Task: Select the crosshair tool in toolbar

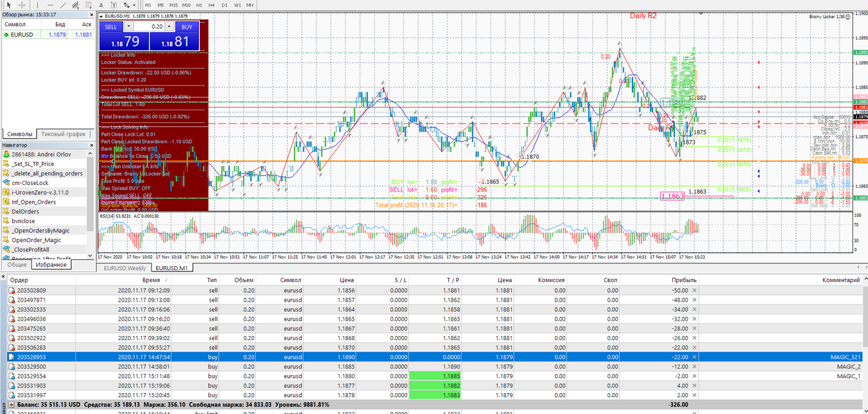Action: (22, 5)
